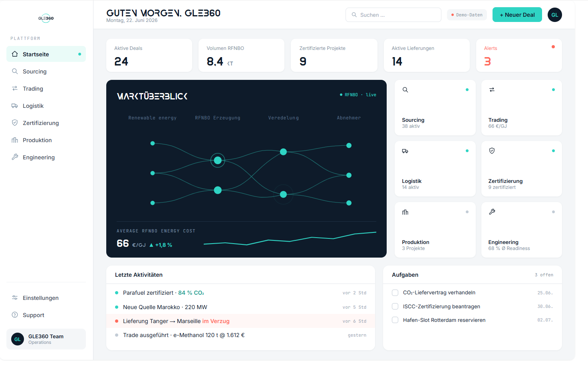Click the + Neuer Deal button
This screenshot has height=369, width=588.
pos(517,15)
